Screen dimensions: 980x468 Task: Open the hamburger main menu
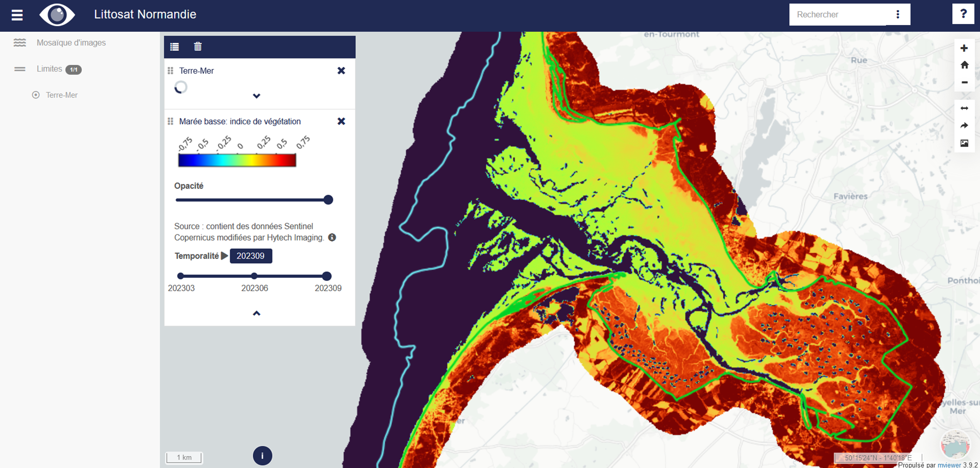click(x=17, y=15)
